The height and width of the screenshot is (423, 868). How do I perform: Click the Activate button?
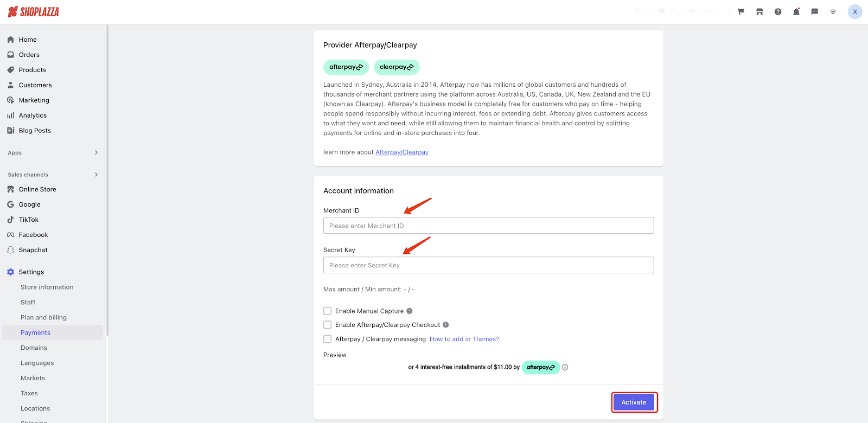[x=634, y=402]
